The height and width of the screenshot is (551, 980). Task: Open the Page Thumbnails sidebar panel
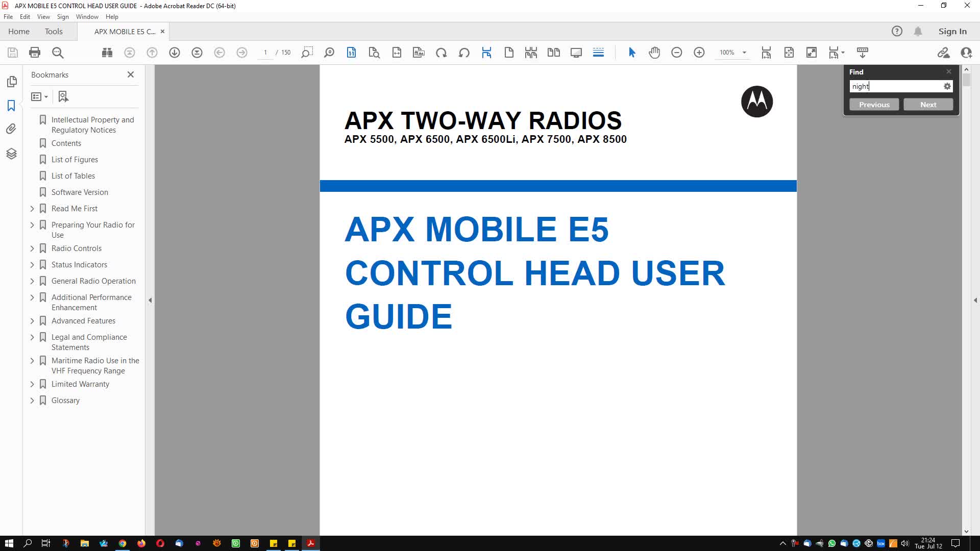tap(11, 81)
